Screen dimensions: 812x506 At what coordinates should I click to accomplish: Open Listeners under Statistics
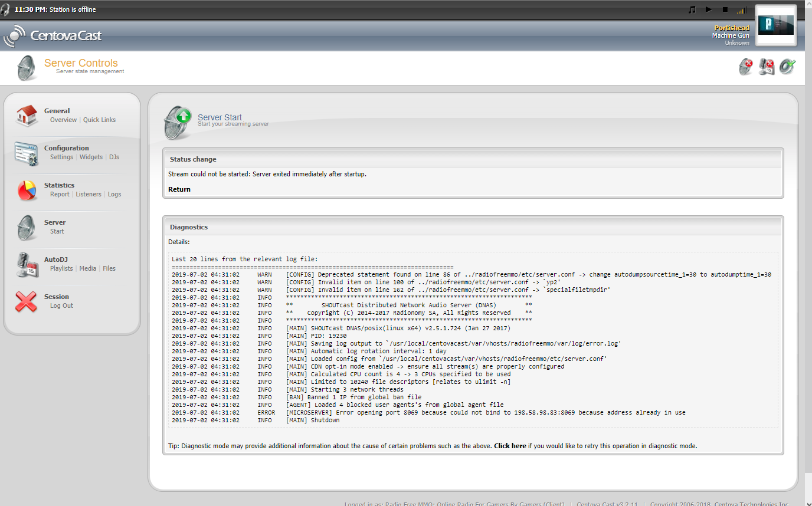coord(89,194)
